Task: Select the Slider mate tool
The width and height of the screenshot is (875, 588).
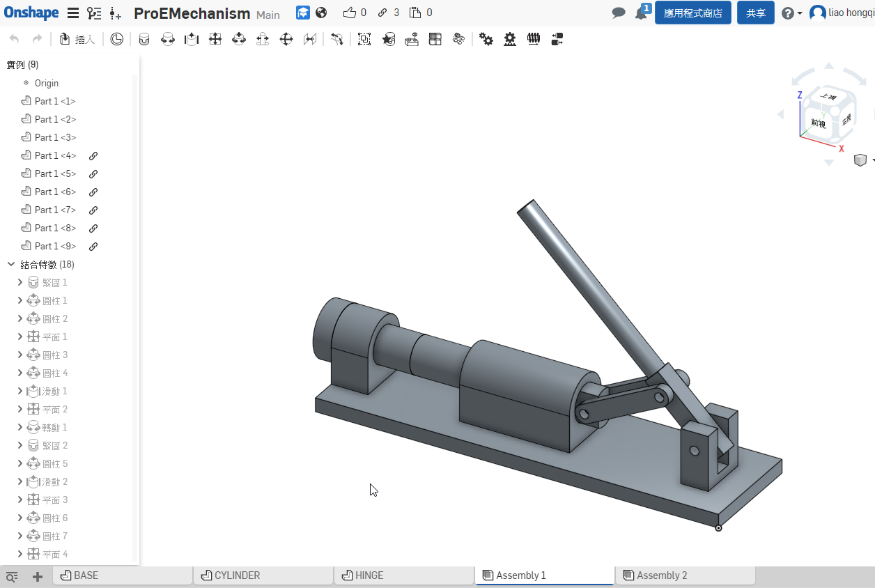Action: (192, 40)
